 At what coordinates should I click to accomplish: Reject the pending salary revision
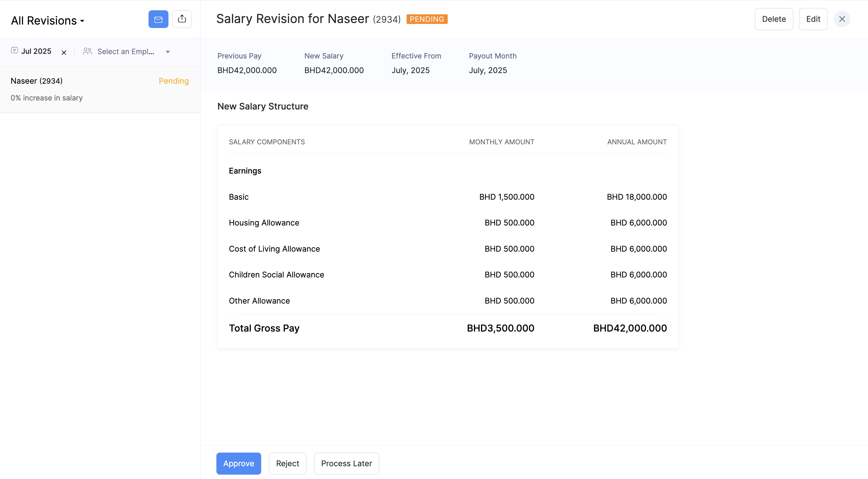click(287, 463)
